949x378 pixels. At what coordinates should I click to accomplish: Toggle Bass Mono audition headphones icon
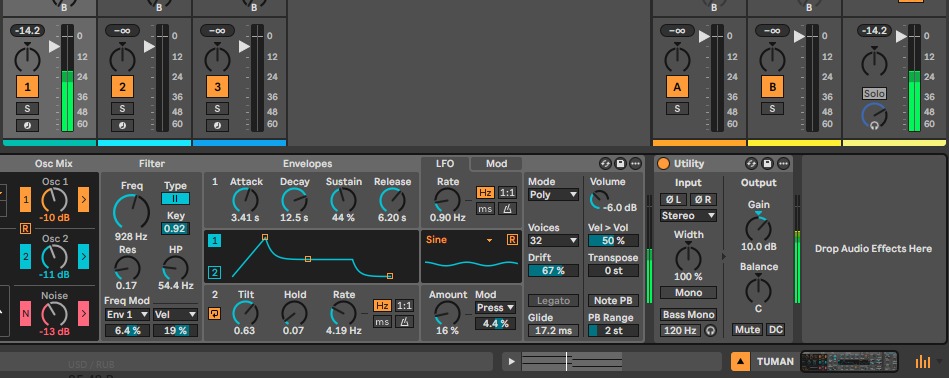[711, 331]
